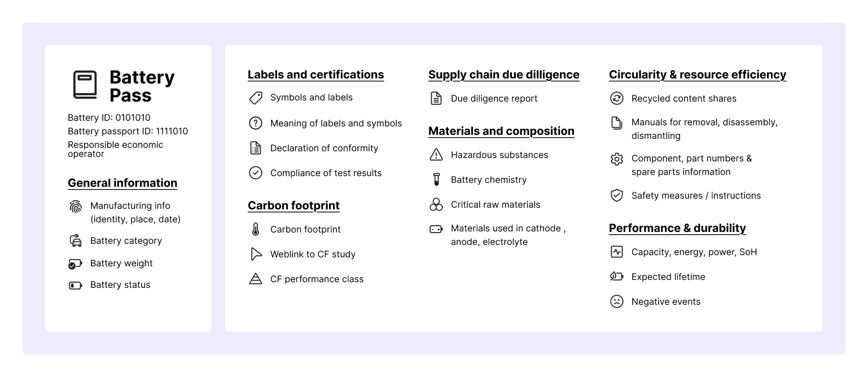The height and width of the screenshot is (377, 868).
Task: Select the fingerprint Manufacturing info icon
Action: tap(76, 207)
